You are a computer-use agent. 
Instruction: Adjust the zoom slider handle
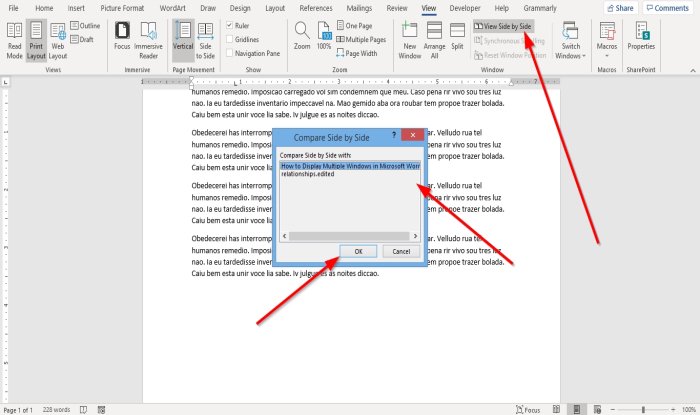point(643,410)
